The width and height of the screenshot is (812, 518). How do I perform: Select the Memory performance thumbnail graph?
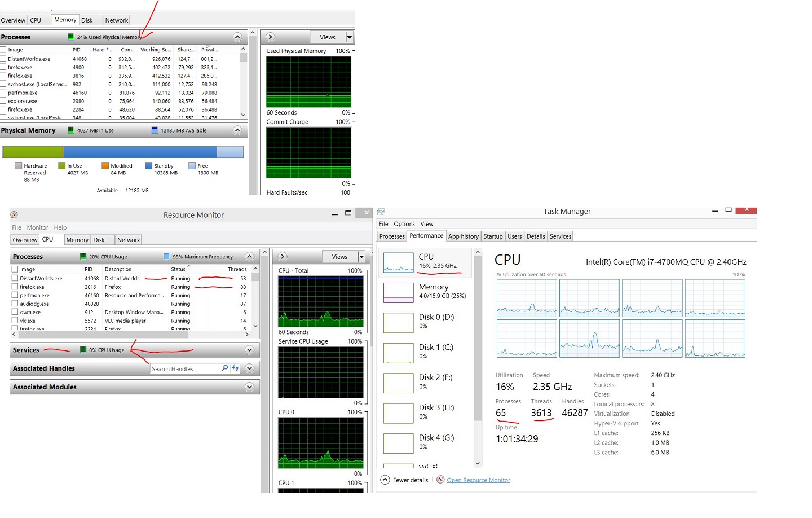tap(398, 292)
